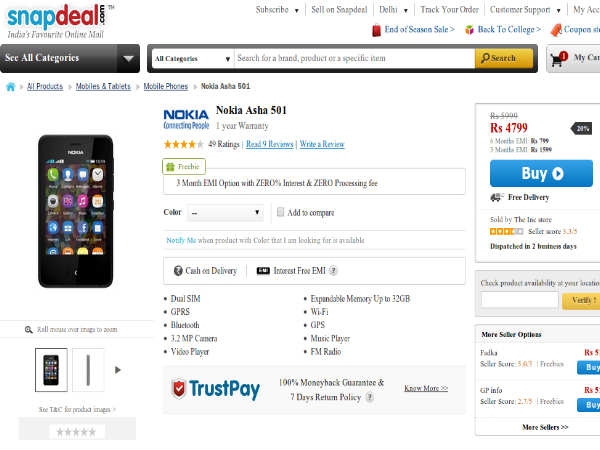Click the star rating for Nokia Asha 501
This screenshot has height=450, width=600.
[184, 144]
